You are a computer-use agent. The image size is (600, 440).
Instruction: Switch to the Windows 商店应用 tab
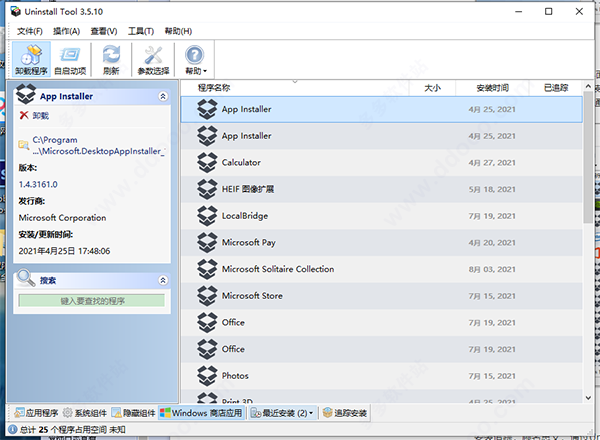point(201,413)
